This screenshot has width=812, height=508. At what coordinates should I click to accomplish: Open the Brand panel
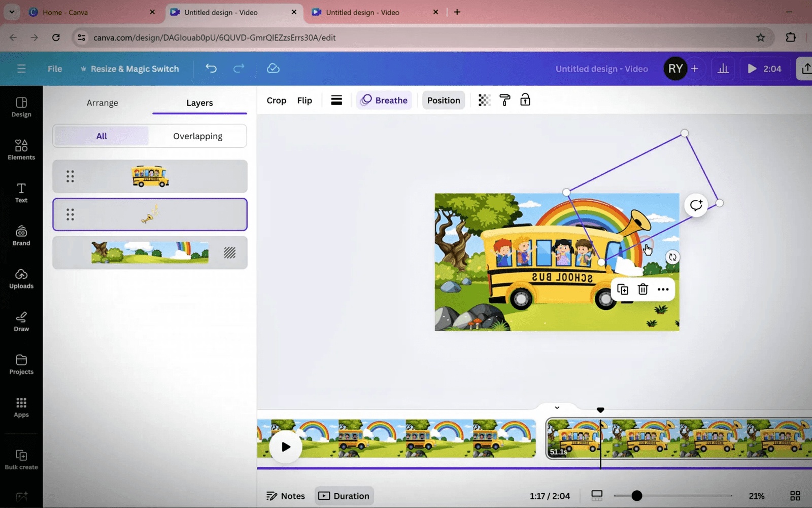21,236
